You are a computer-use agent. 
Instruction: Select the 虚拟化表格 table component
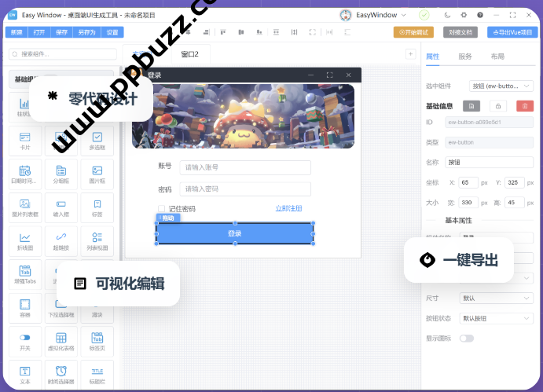point(61,339)
